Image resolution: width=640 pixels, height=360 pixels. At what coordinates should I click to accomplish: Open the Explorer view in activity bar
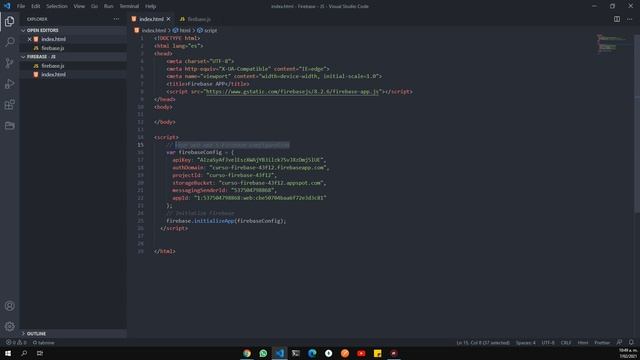(10, 21)
